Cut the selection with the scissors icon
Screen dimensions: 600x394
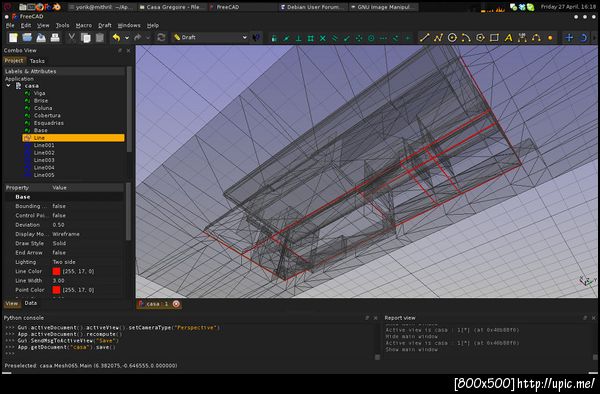coord(72,37)
